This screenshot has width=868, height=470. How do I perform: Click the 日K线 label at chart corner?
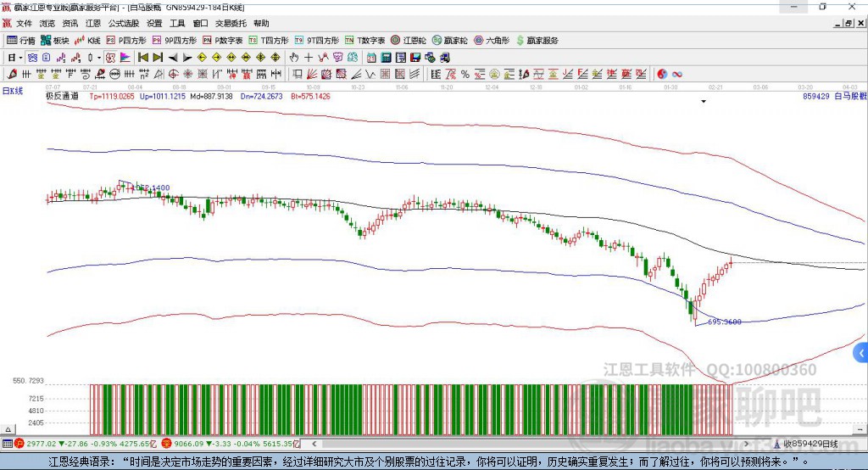[x=12, y=90]
